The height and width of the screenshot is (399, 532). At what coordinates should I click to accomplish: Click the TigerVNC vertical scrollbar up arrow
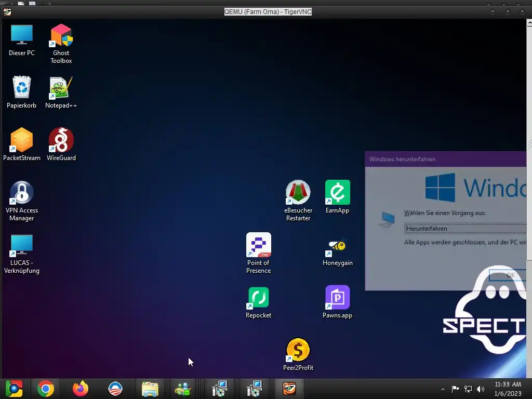tap(529, 23)
